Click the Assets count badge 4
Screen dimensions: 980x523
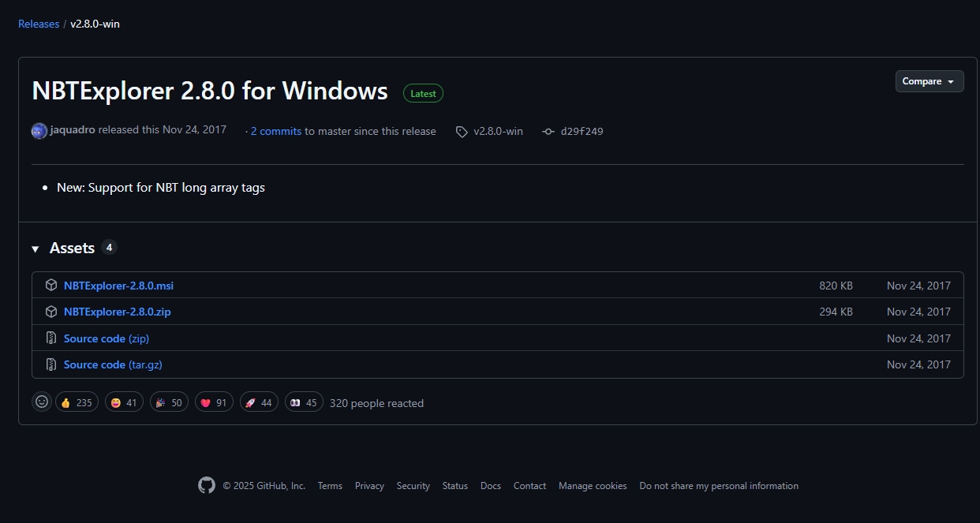click(109, 248)
